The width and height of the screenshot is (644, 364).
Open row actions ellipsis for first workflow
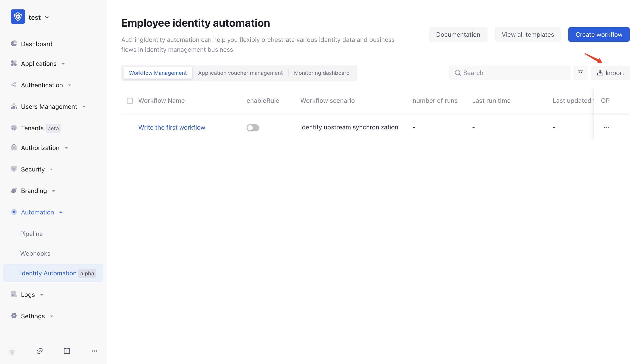coord(606,127)
